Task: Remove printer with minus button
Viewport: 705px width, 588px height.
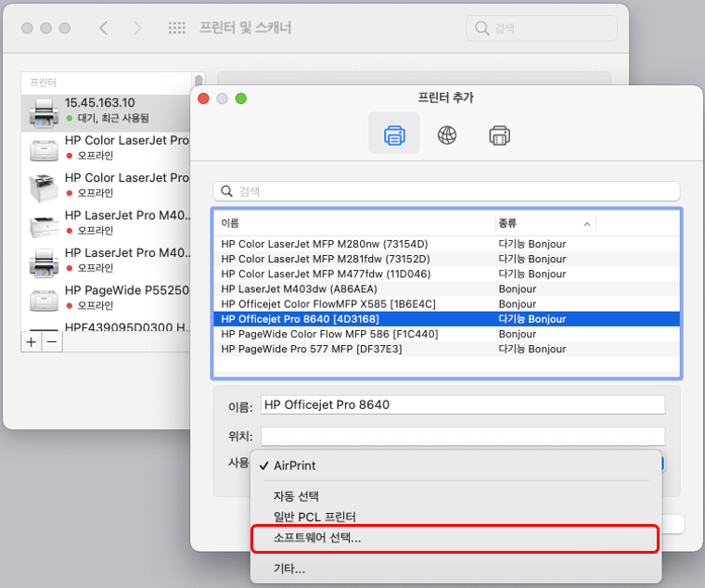Action: pyautogui.click(x=52, y=342)
